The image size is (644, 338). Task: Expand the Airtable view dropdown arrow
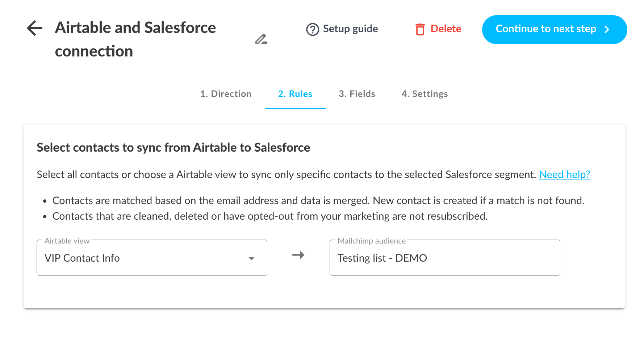251,258
